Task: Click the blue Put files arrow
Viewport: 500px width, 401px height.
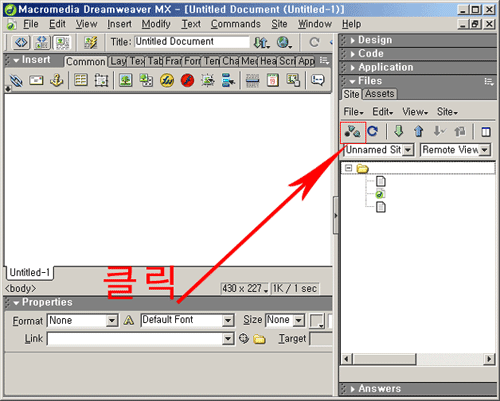Action: (x=419, y=131)
